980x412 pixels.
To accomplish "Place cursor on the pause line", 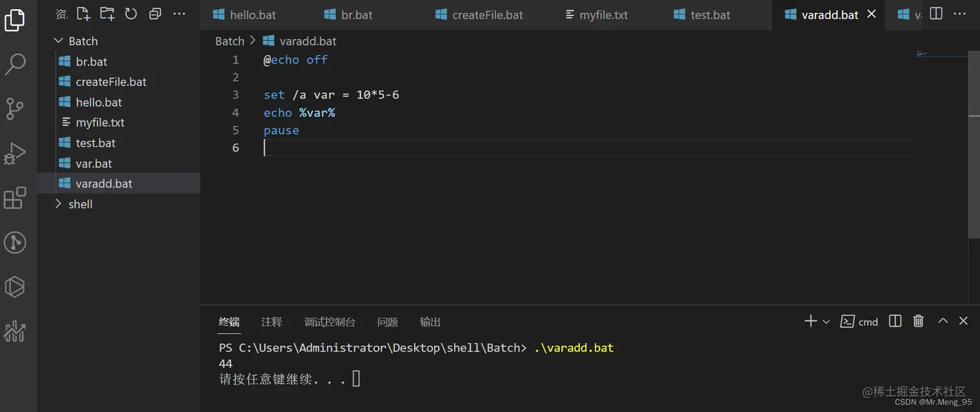I will click(x=281, y=130).
